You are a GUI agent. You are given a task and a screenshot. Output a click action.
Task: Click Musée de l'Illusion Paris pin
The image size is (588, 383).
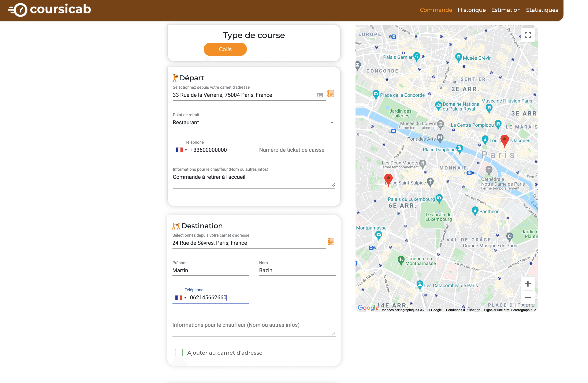[x=489, y=108]
